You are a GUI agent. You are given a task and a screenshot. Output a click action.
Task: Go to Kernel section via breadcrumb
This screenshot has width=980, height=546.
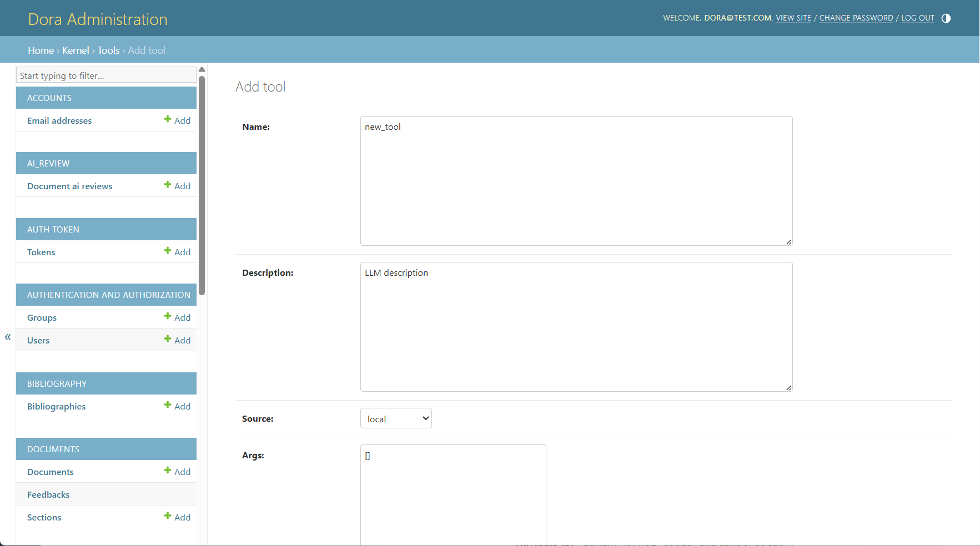pyautogui.click(x=76, y=50)
